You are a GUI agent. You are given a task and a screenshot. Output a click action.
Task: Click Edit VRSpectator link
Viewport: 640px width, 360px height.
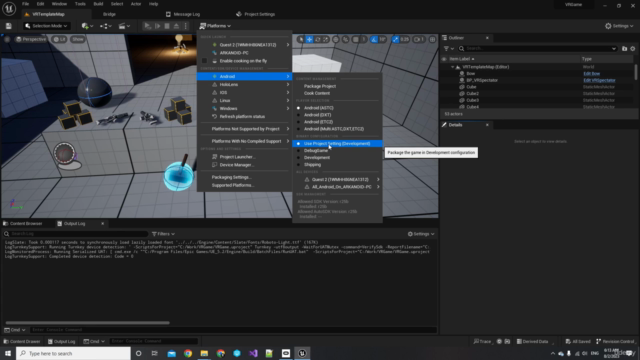[599, 80]
